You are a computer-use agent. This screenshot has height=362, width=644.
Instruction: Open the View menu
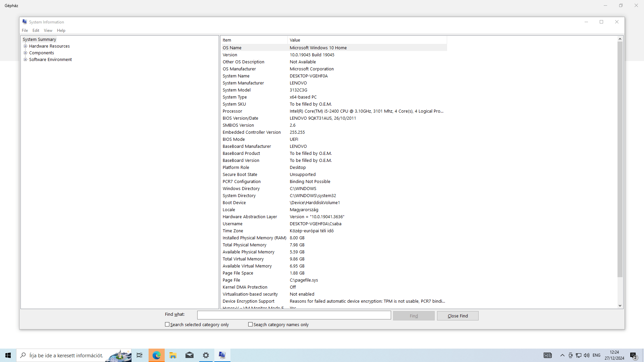click(48, 31)
